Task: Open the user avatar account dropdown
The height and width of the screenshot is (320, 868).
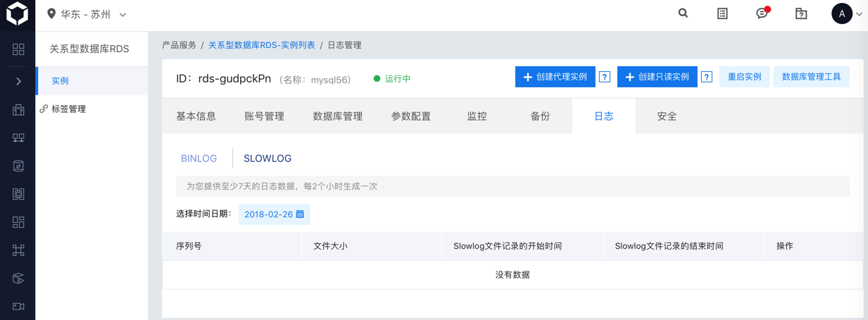Action: coord(846,13)
